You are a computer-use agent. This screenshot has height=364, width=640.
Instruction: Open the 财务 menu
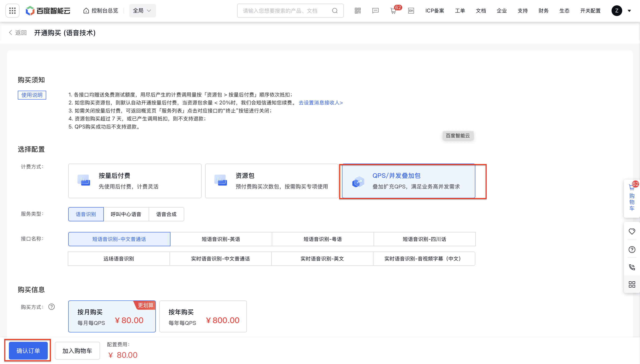tap(544, 11)
